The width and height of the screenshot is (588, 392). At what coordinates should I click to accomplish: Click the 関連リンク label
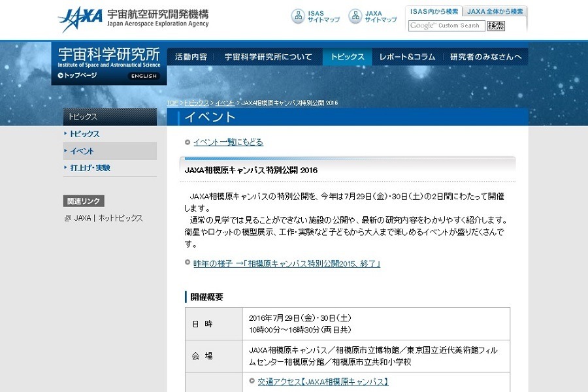(84, 201)
